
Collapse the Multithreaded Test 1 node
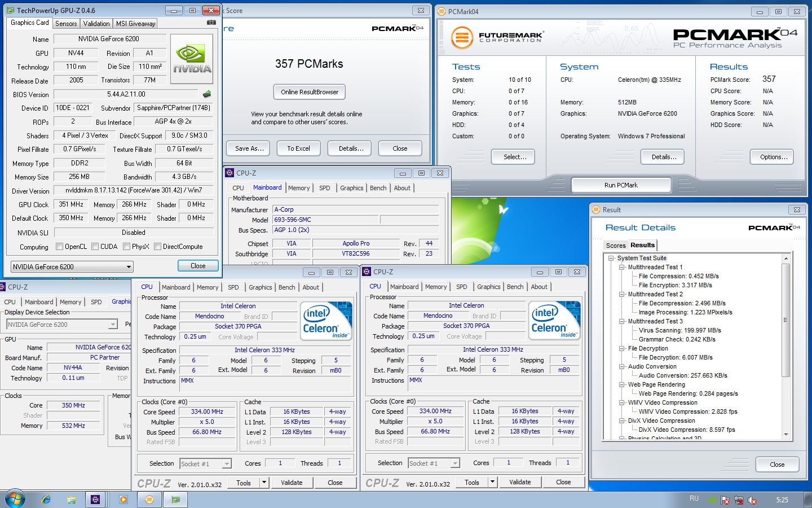[x=622, y=267]
